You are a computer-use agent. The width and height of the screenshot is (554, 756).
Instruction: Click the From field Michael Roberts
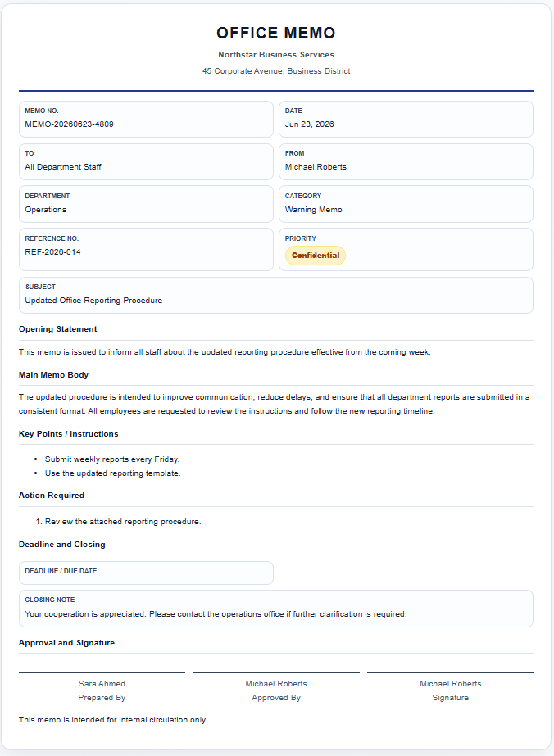(x=406, y=161)
